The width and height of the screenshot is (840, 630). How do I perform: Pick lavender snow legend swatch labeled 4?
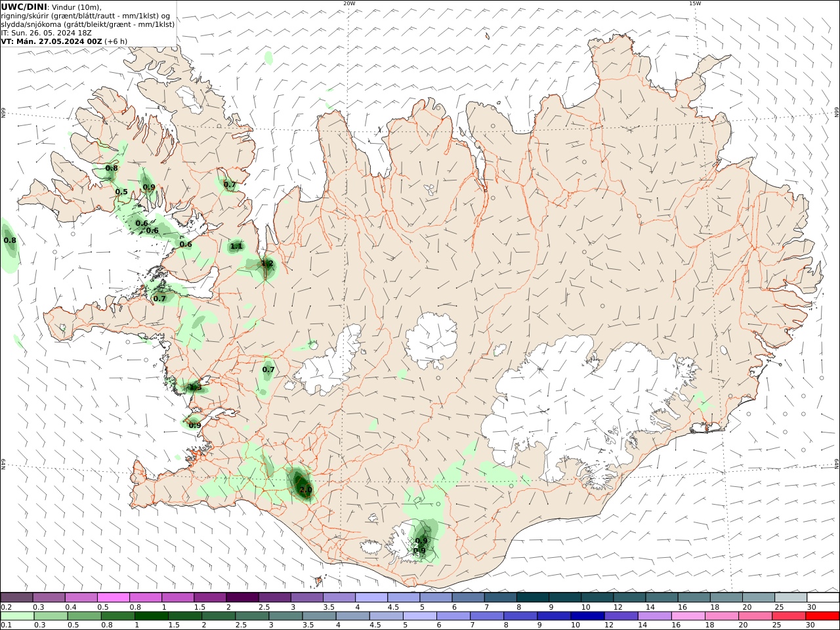(371, 598)
